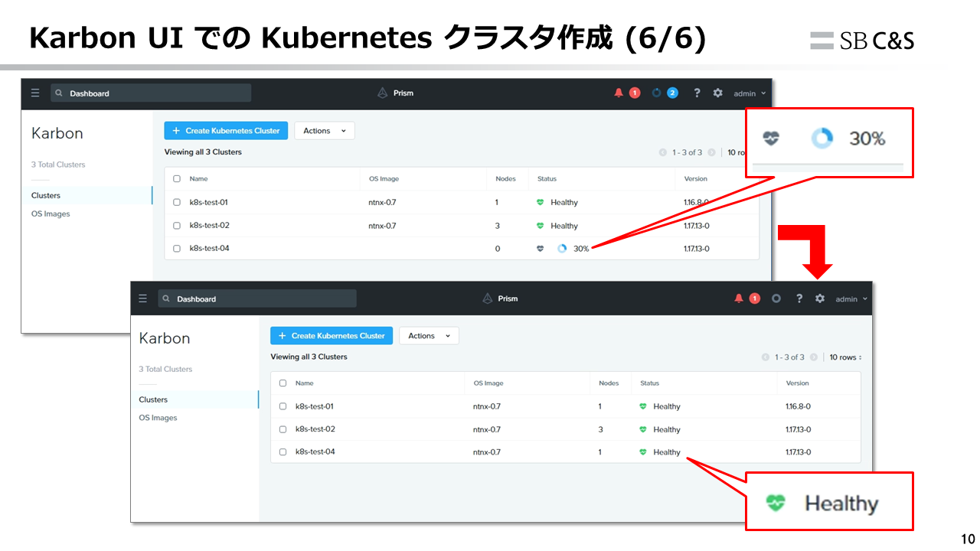The image size is (980, 551).
Task: Click Dashboard search field in upper window
Action: coord(151,93)
